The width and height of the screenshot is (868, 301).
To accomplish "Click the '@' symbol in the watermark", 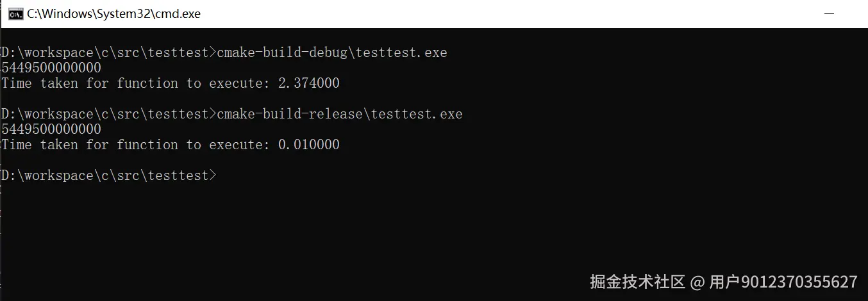I will (x=697, y=282).
